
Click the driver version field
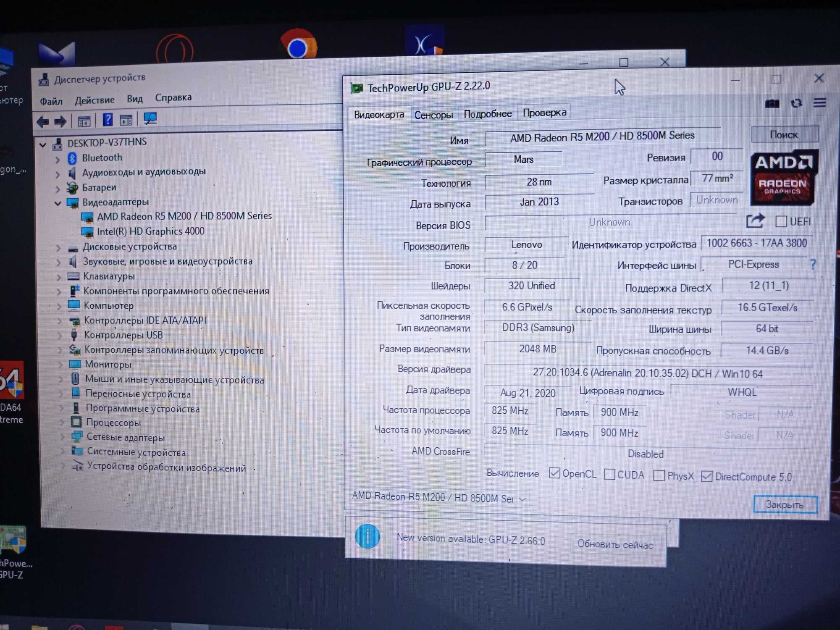click(x=648, y=373)
